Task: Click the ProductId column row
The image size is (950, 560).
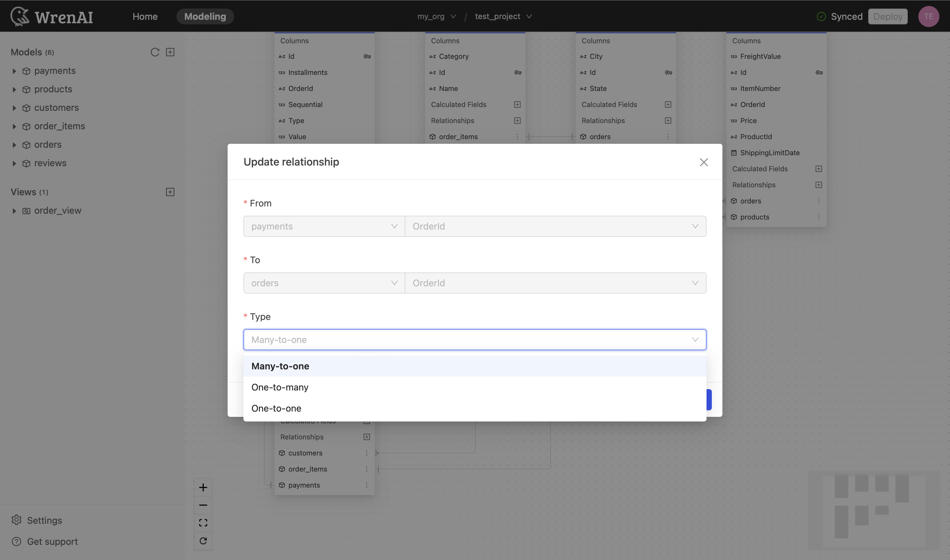Action: 776,137
